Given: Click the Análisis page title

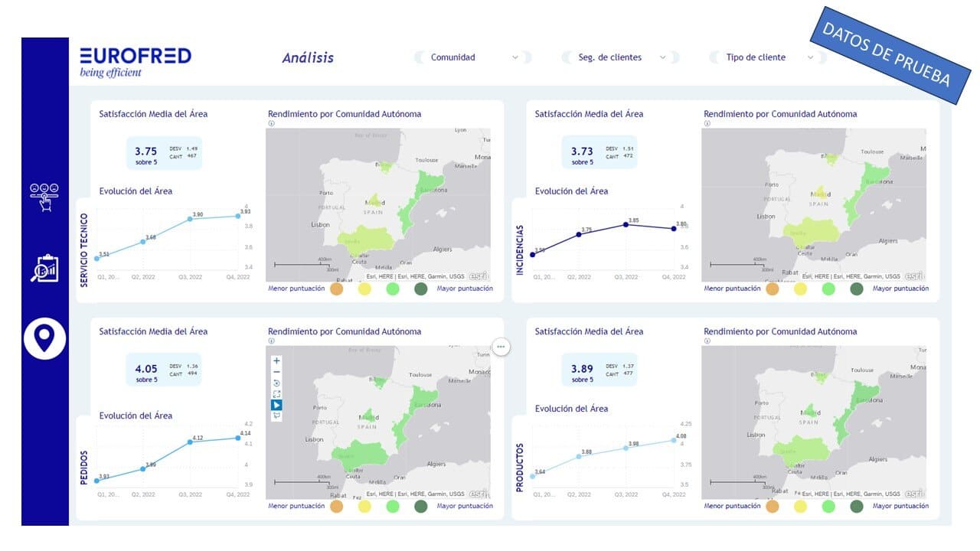Looking at the screenshot, I should 308,58.
